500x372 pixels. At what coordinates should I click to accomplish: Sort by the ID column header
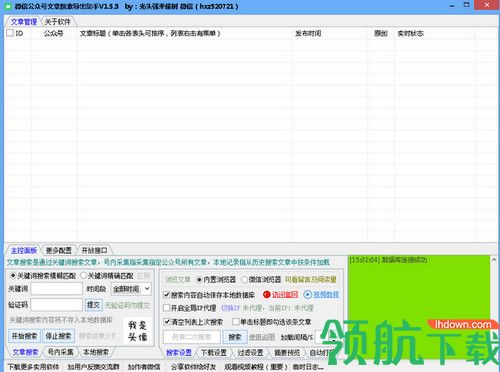(19, 33)
